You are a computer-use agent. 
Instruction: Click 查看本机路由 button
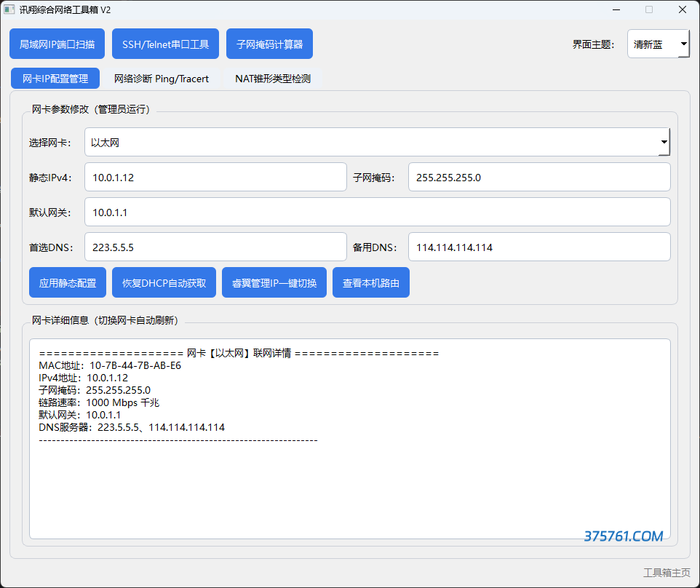(x=371, y=282)
